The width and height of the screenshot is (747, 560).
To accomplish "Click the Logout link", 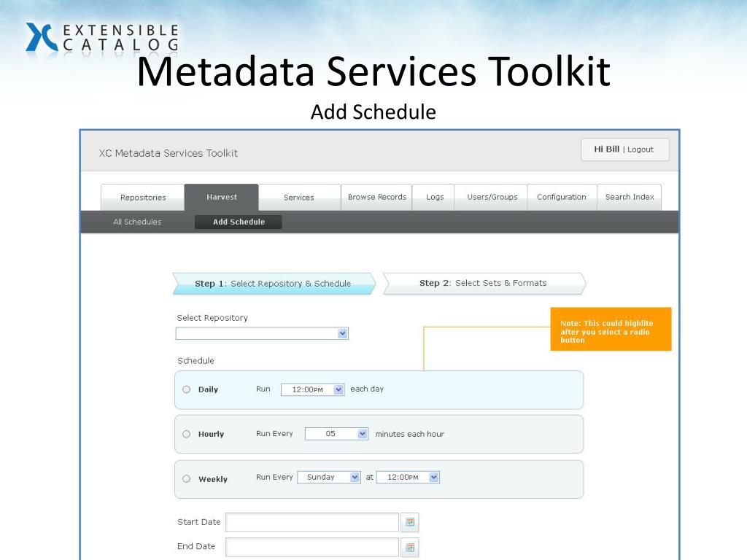I will [640, 149].
